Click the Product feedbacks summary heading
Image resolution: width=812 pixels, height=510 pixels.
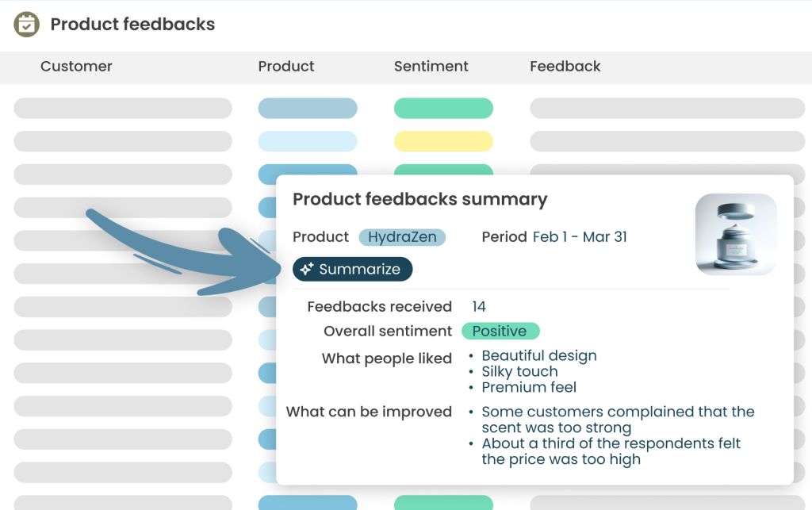click(419, 199)
